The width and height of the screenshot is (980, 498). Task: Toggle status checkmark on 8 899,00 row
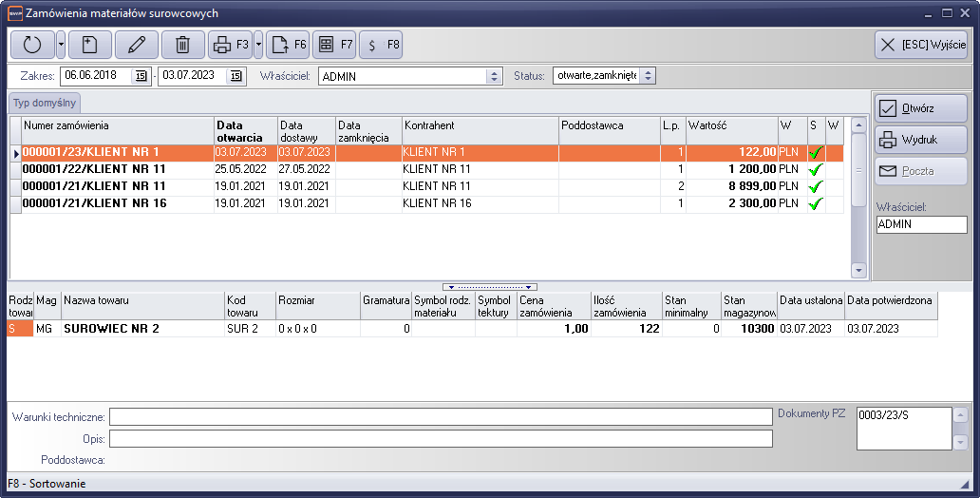point(815,186)
